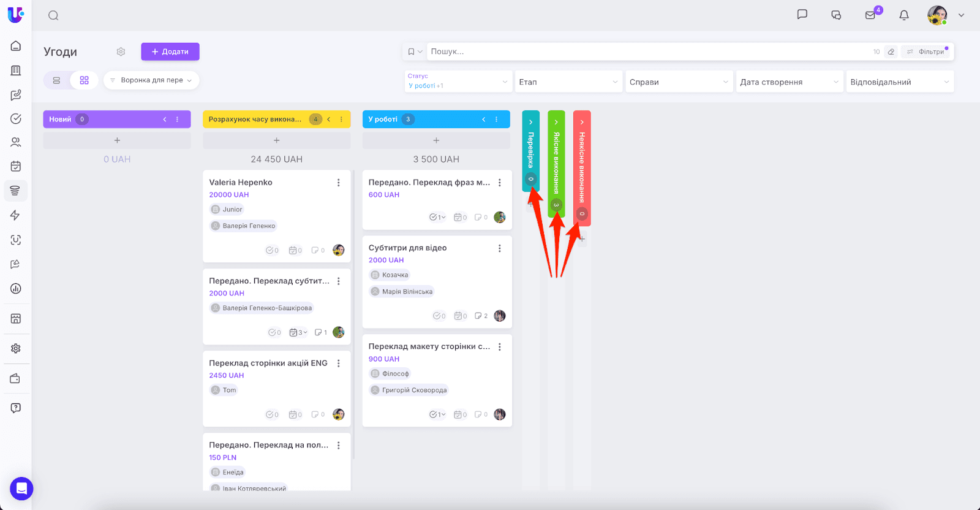Viewport: 980px width, 510px height.
Task: Open the options menu of the Valeria Hepenko card
Action: 338,183
